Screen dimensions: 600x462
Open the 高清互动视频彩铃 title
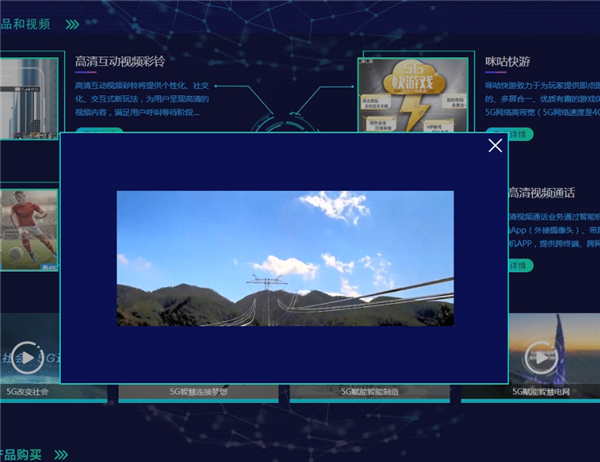tap(120, 61)
